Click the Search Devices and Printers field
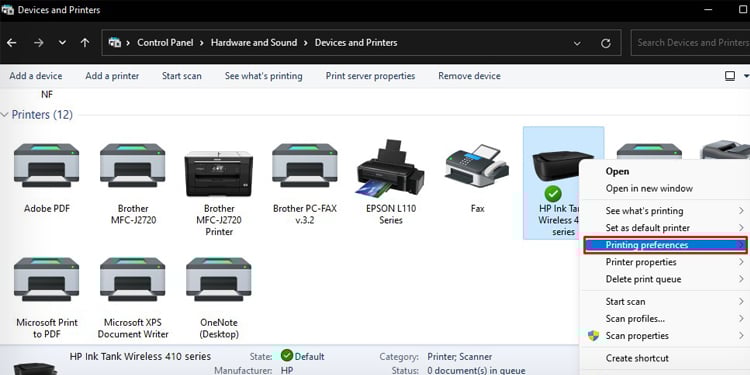The image size is (750, 375). [x=690, y=43]
